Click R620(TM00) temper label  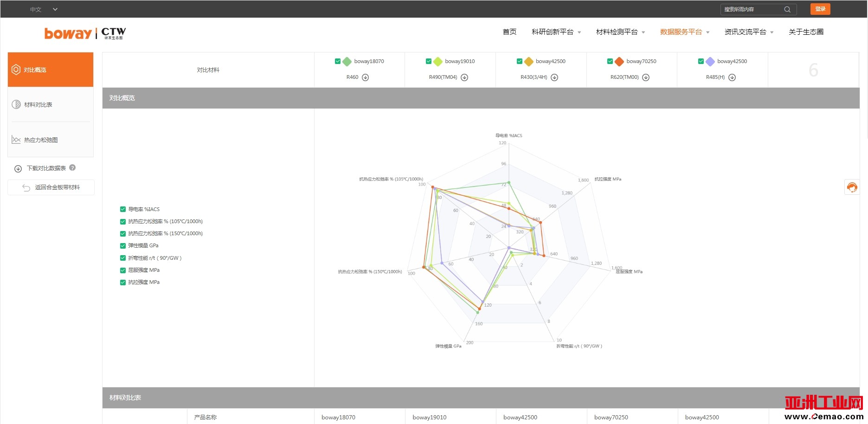(624, 77)
